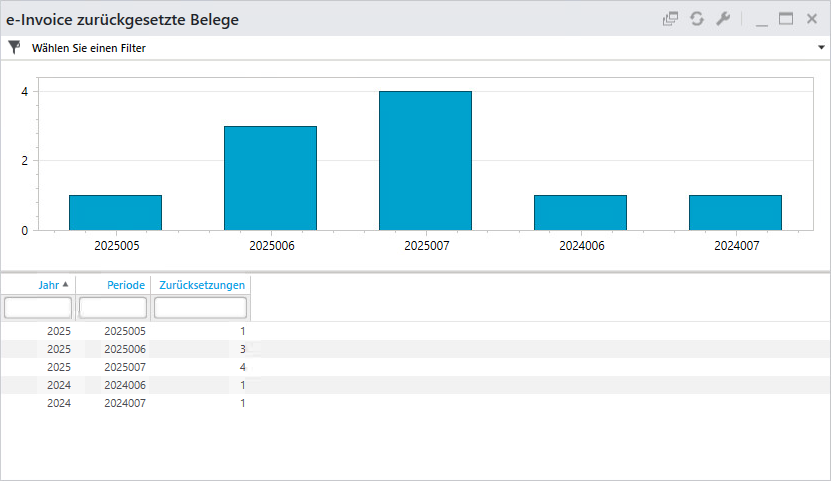Image resolution: width=831 pixels, height=481 pixels.
Task: Click the detach window icon in title bar
Action: tap(670, 19)
